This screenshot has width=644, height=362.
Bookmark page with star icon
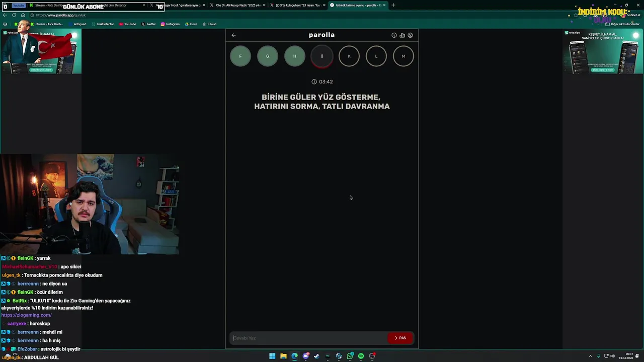(576, 15)
